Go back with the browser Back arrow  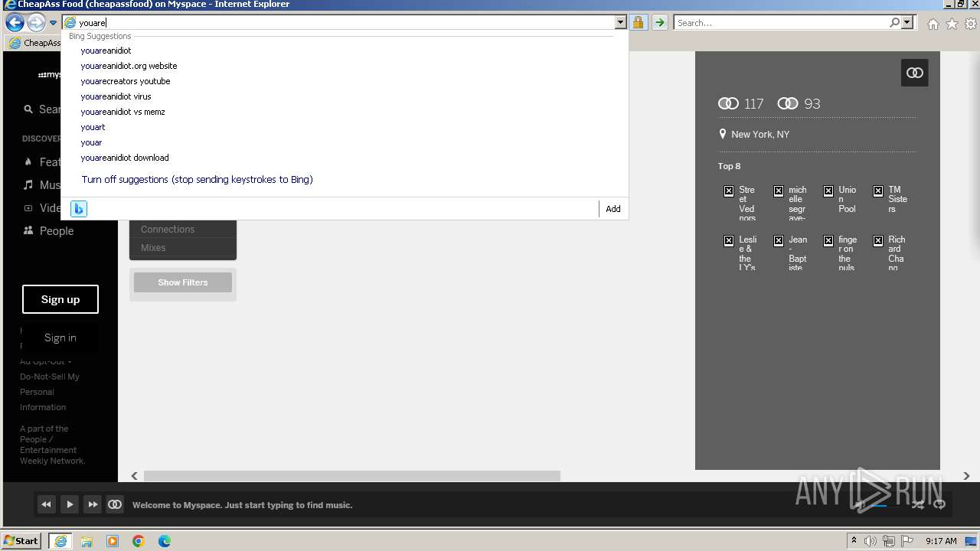pos(15,22)
